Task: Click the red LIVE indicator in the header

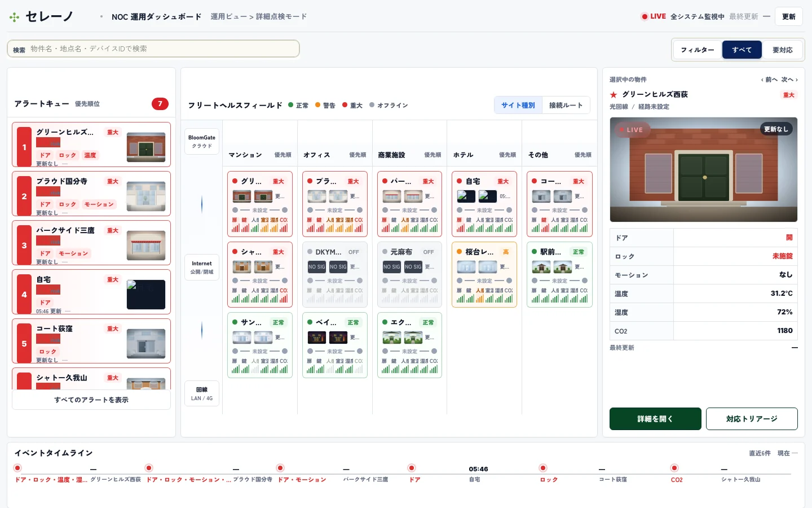Action: pyautogui.click(x=654, y=16)
